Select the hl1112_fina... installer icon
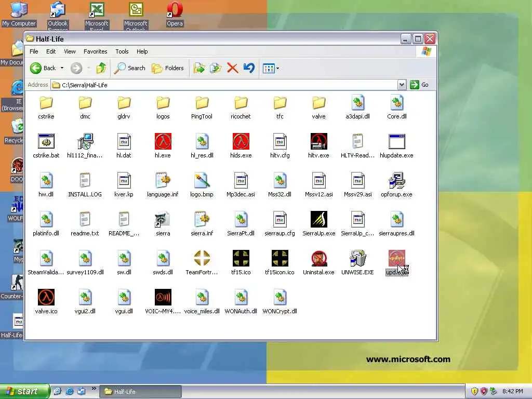Image resolution: width=532 pixels, height=399 pixels. click(85, 141)
